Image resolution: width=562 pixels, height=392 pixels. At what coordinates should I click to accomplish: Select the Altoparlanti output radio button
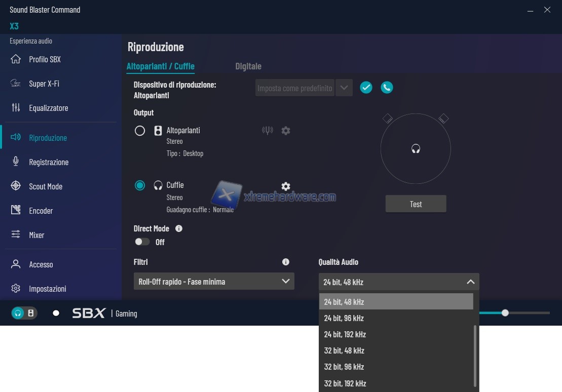click(140, 131)
